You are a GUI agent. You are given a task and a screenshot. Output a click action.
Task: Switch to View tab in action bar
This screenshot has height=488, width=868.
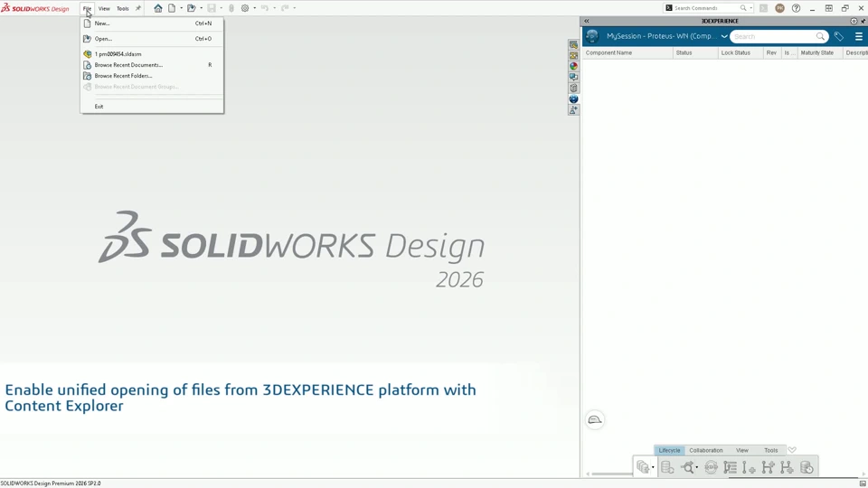[742, 450]
